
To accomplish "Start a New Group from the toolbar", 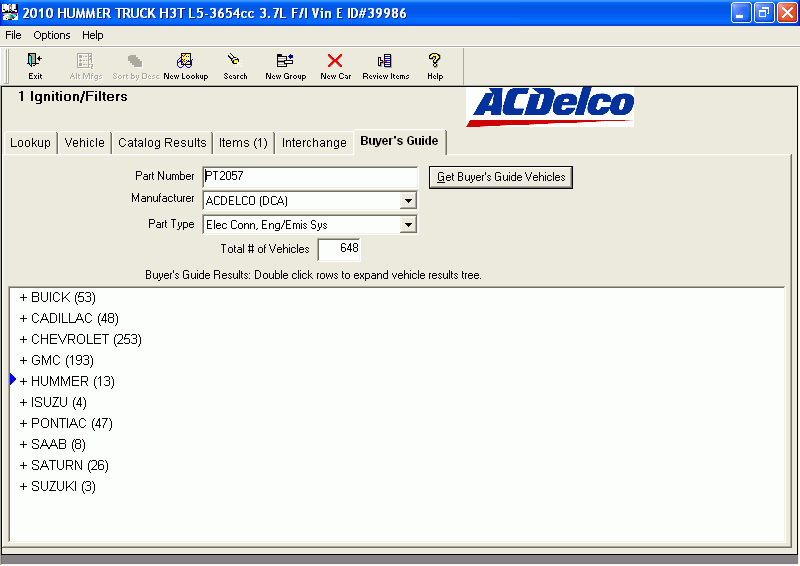I will pyautogui.click(x=285, y=66).
